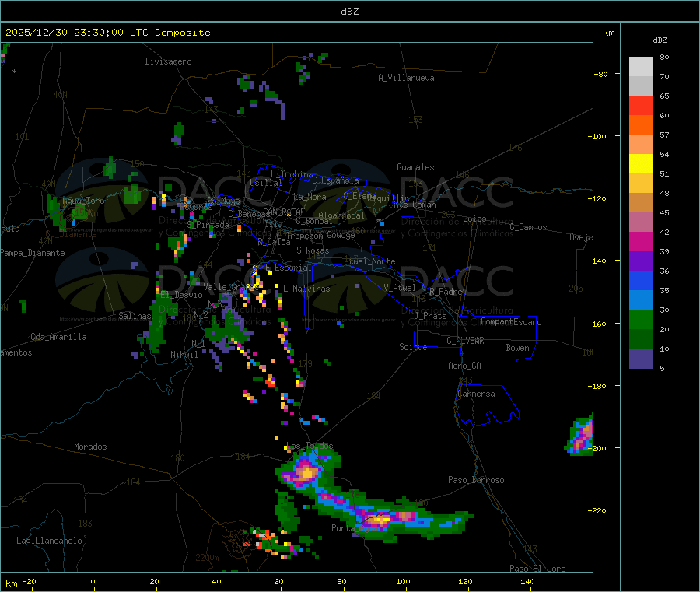Click the Salinas map label
This screenshot has width=700, height=592.
(x=135, y=316)
